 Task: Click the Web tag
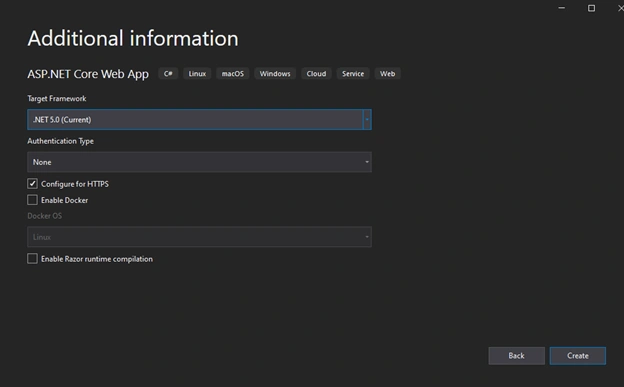pyautogui.click(x=388, y=74)
